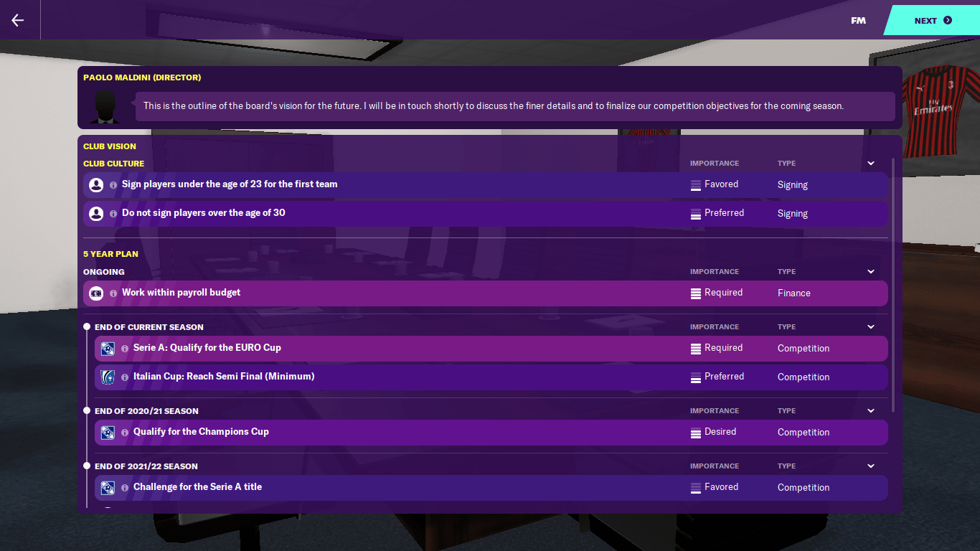Click importance bars icon on Champions Cup row
The image size is (980, 551).
click(695, 432)
